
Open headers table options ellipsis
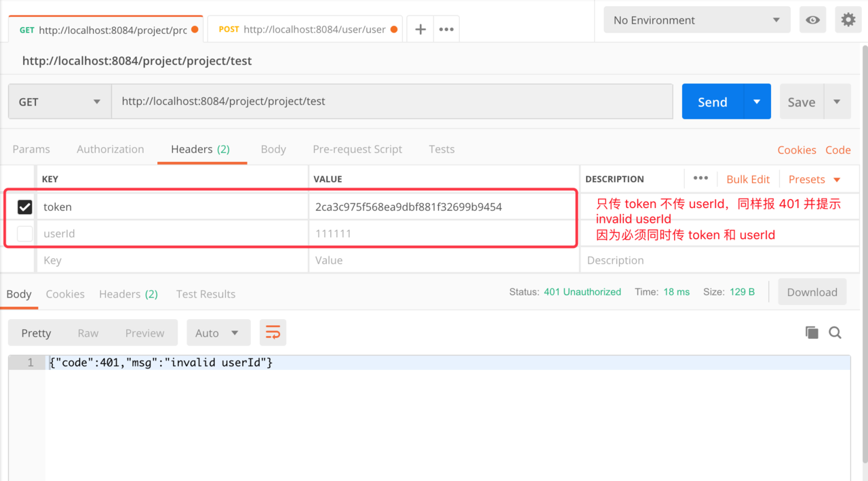pyautogui.click(x=701, y=178)
